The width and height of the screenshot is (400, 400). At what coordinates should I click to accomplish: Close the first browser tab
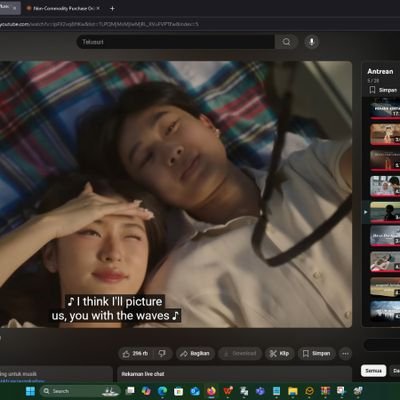(x=15, y=8)
